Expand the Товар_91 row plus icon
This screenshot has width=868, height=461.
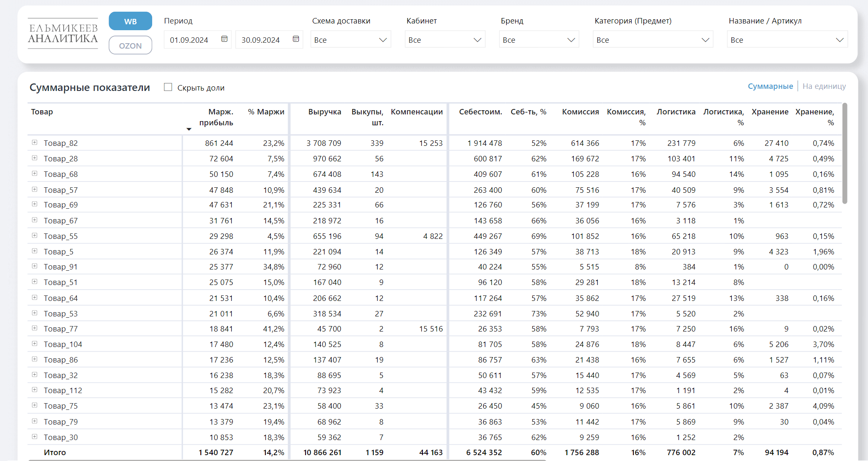pyautogui.click(x=35, y=266)
